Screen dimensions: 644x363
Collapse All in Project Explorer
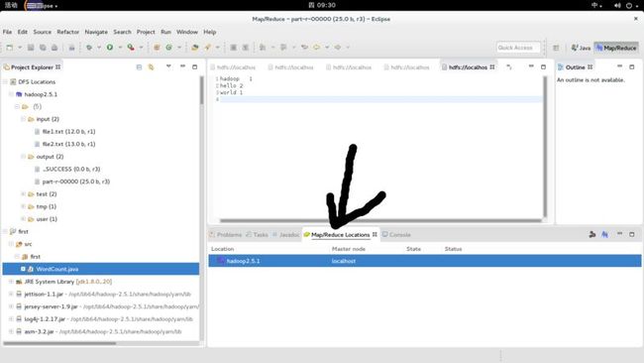pyautogui.click(x=139, y=67)
